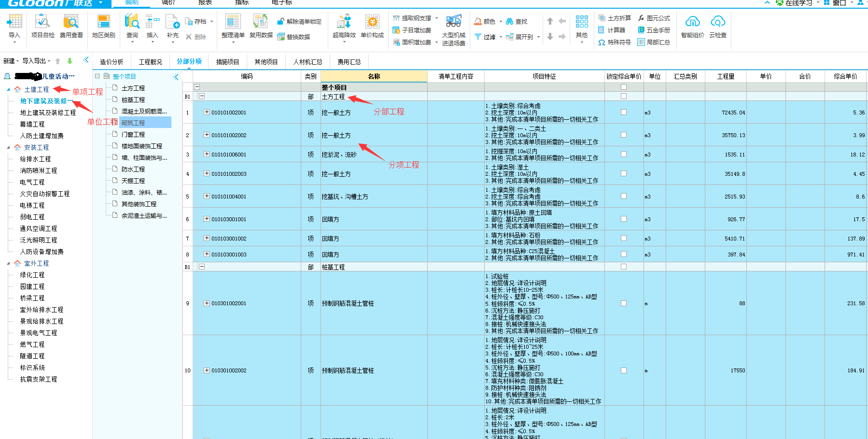
Task: Tick lock checkbox for row 010101002002
Action: coord(623,135)
